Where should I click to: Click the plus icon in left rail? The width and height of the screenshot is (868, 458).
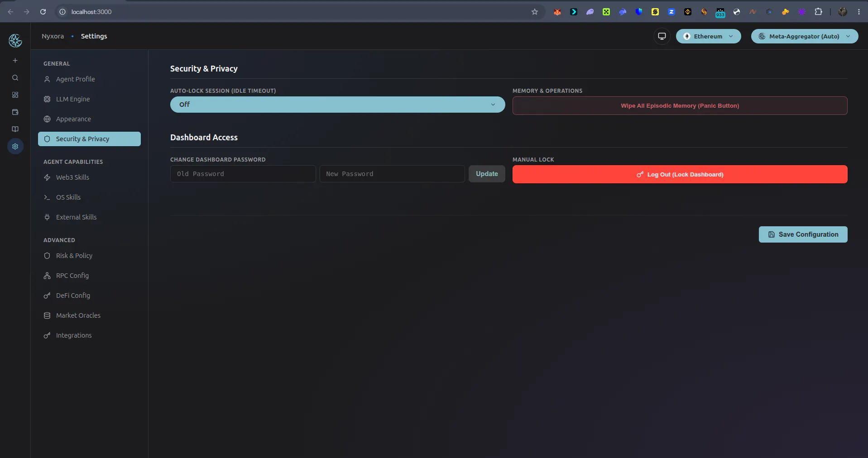[x=15, y=60]
